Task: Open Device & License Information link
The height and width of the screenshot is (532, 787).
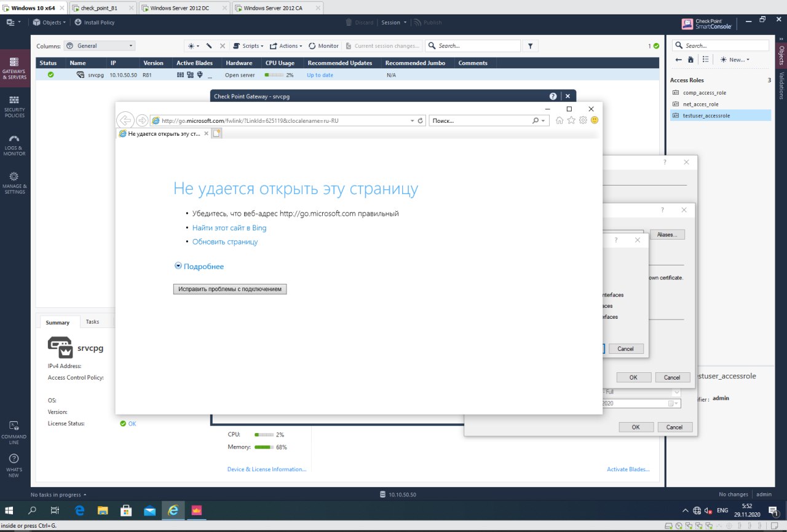Action: pos(267,469)
